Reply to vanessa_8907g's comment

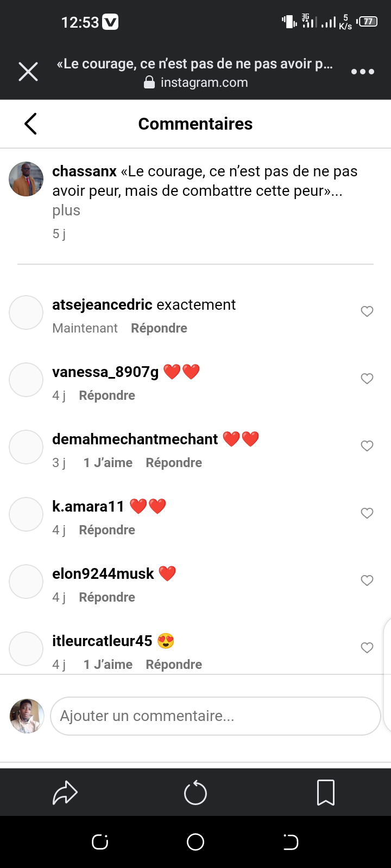point(107,395)
